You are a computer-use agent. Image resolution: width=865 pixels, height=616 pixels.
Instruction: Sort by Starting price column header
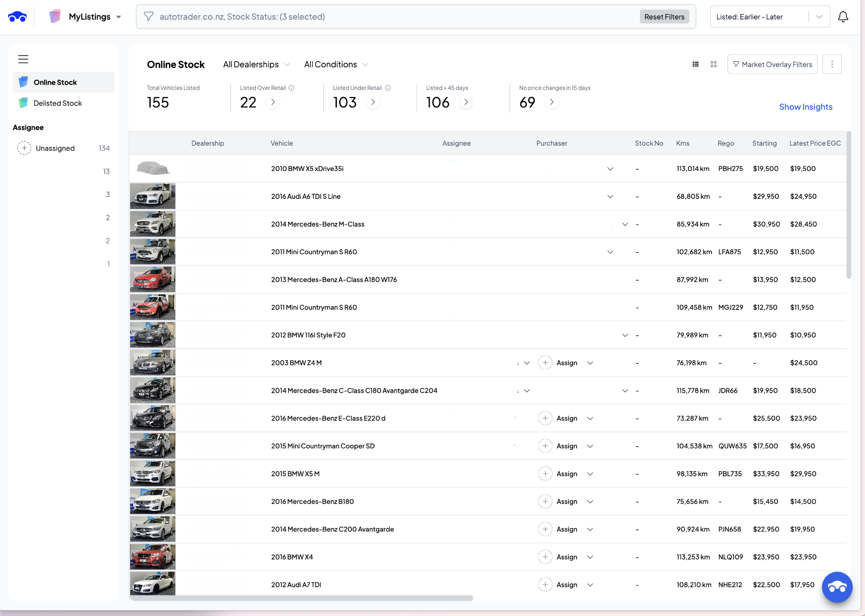(x=764, y=143)
